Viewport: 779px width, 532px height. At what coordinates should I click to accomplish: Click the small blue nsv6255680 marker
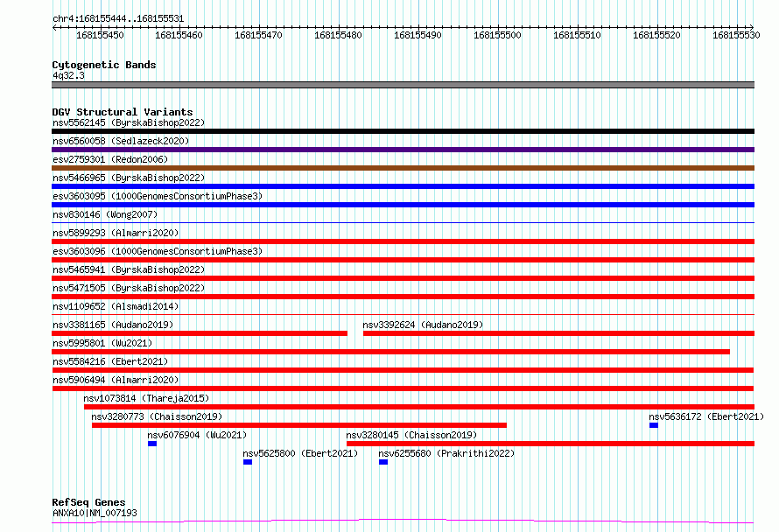(383, 462)
